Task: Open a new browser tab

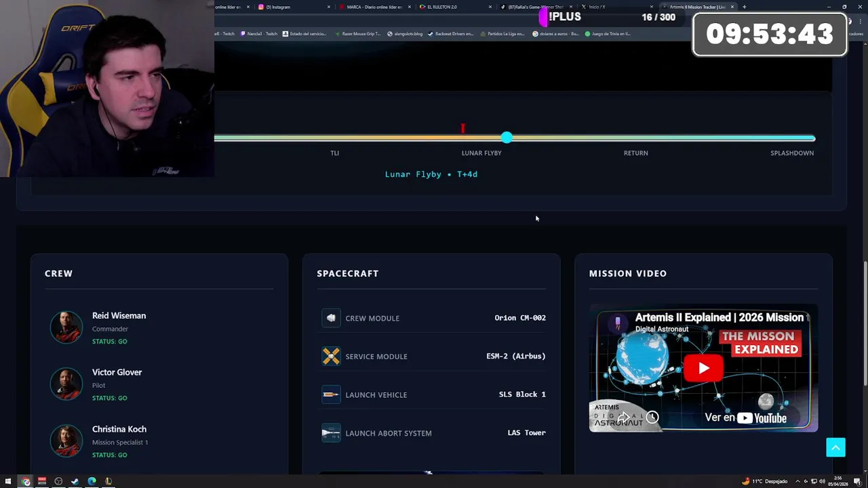Action: point(744,7)
